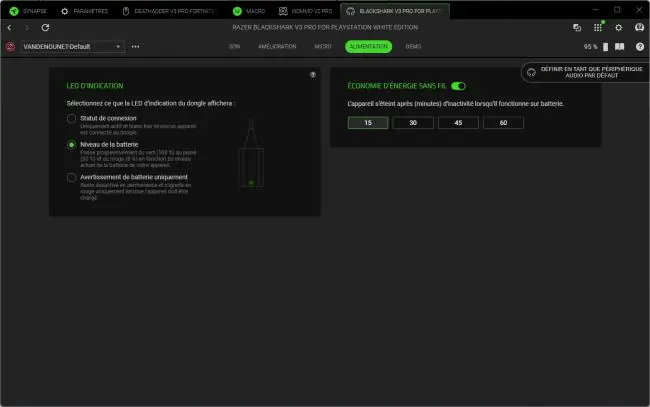Image resolution: width=650 pixels, height=407 pixels.
Task: Toggle Économie d'énergie sans fil switch
Action: pyautogui.click(x=458, y=86)
